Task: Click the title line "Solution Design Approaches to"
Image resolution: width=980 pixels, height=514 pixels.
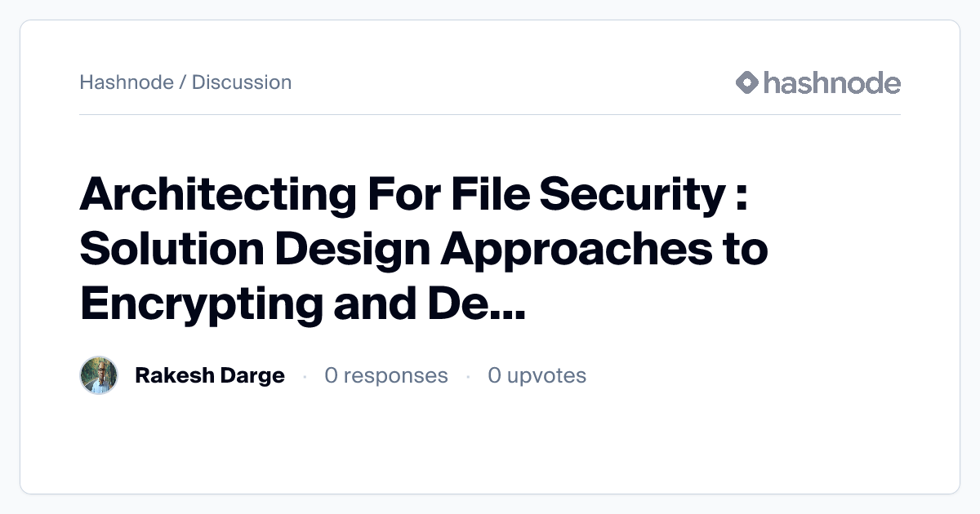Action: (x=423, y=250)
